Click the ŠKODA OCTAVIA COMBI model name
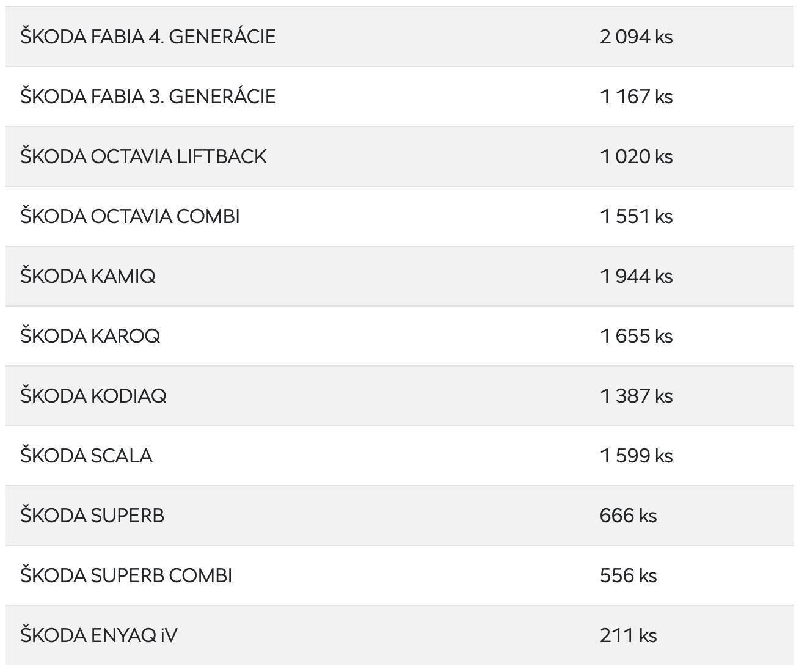Viewport: 799px width, 672px height. [130, 216]
